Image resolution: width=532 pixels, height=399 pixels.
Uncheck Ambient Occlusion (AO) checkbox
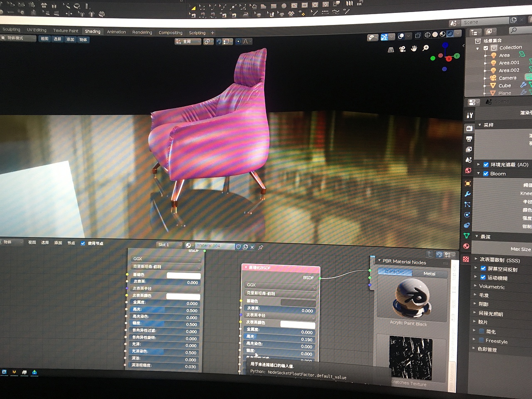point(485,165)
